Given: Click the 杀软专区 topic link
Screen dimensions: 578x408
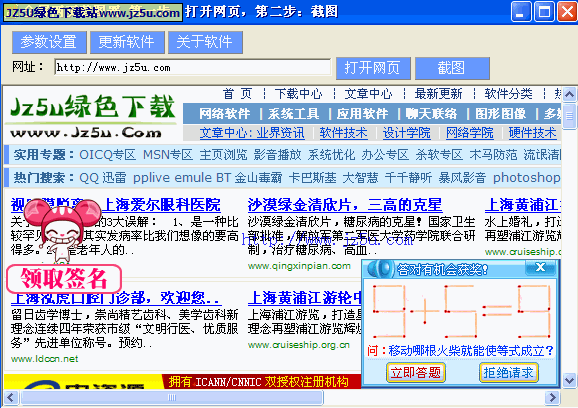Looking at the screenshot, I should pyautogui.click(x=439, y=155).
